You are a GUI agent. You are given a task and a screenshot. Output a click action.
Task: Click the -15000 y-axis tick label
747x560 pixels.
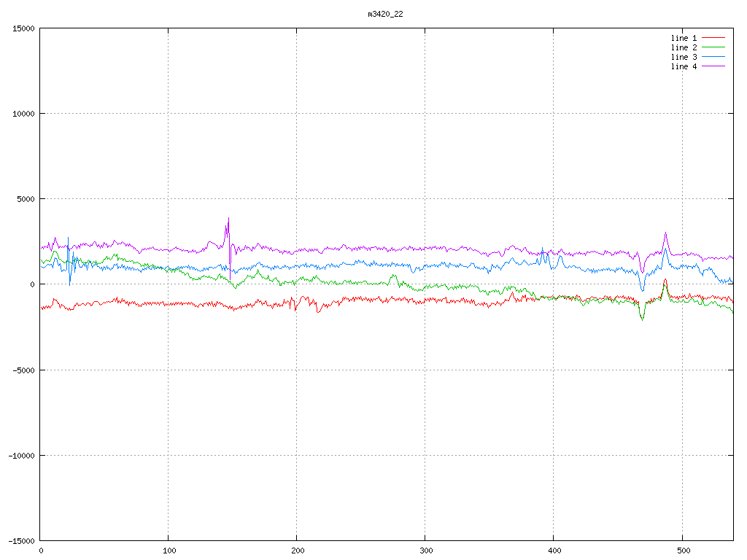click(21, 540)
